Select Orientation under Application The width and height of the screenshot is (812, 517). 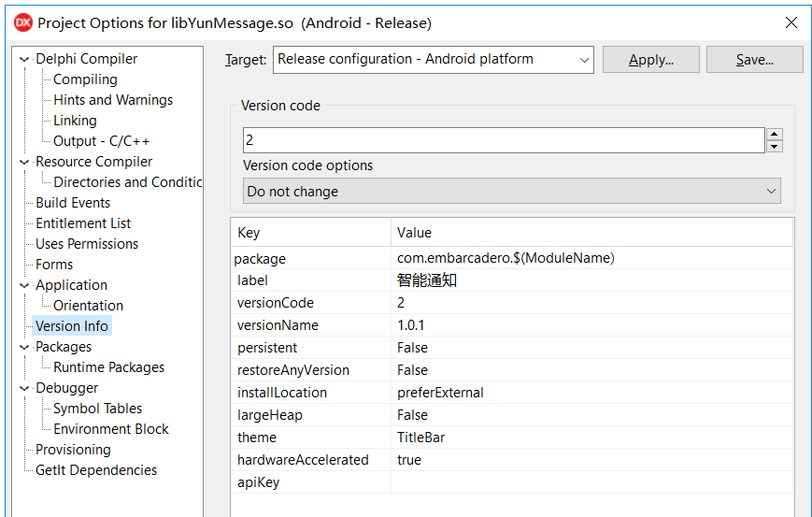tap(88, 306)
